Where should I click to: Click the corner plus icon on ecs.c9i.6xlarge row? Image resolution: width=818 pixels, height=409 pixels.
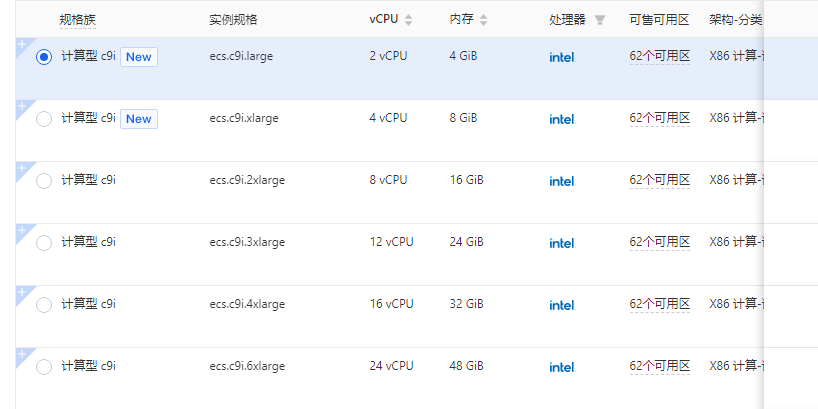click(x=21, y=352)
